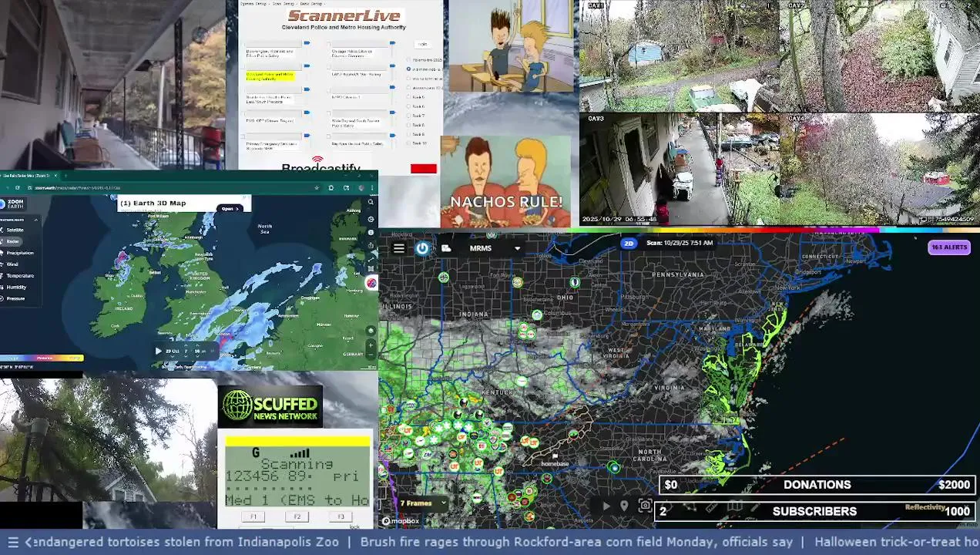Viewport: 980px width, 555px height.
Task: Click the blue power icon in radar toolbar
Action: pos(422,248)
